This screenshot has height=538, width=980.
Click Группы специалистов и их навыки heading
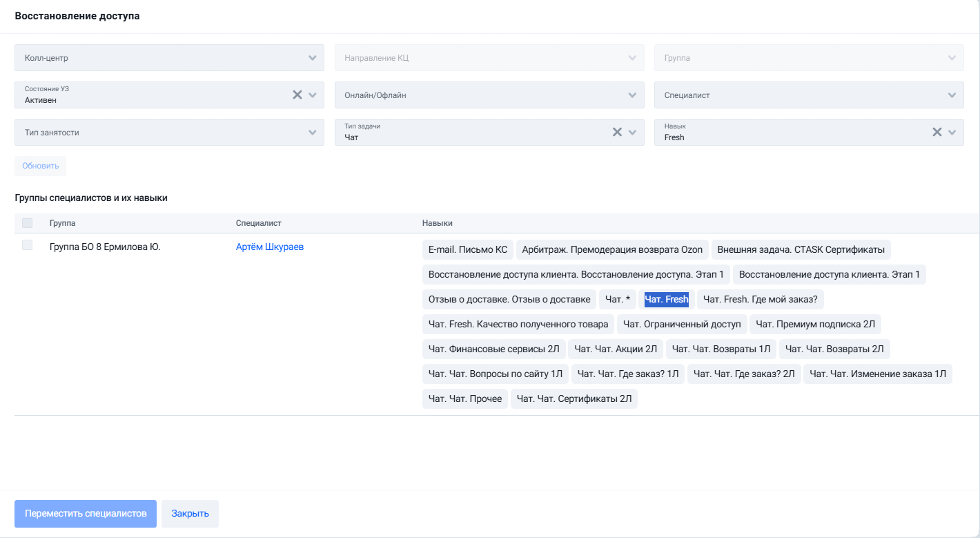[x=91, y=198]
